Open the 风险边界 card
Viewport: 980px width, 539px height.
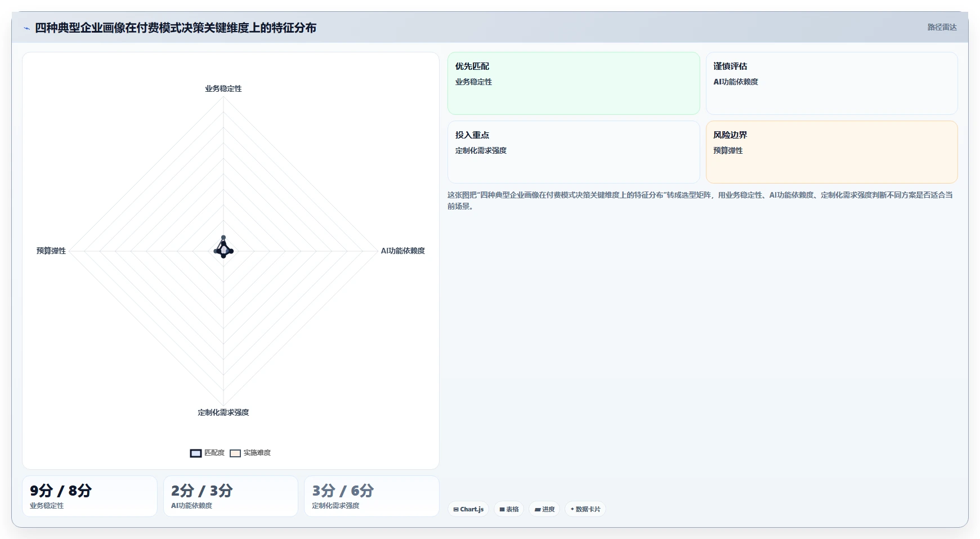(x=831, y=152)
